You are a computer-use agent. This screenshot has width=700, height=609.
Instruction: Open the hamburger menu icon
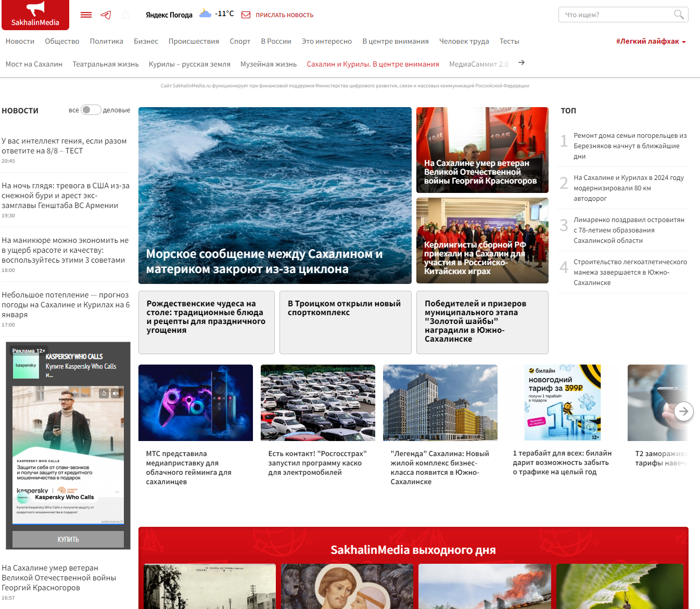(x=86, y=15)
